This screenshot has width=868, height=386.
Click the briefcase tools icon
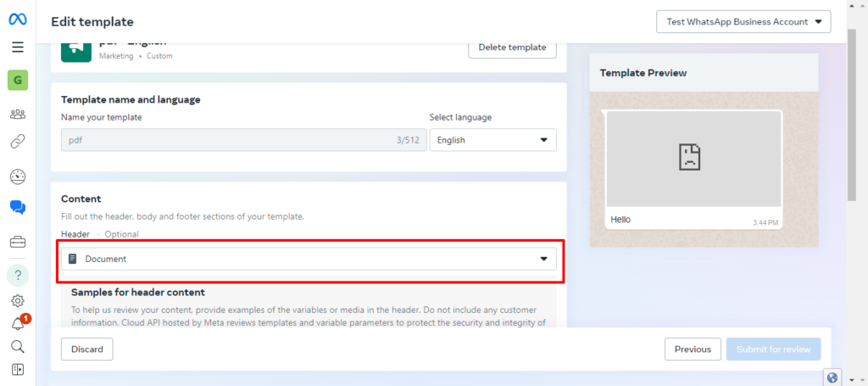(18, 242)
